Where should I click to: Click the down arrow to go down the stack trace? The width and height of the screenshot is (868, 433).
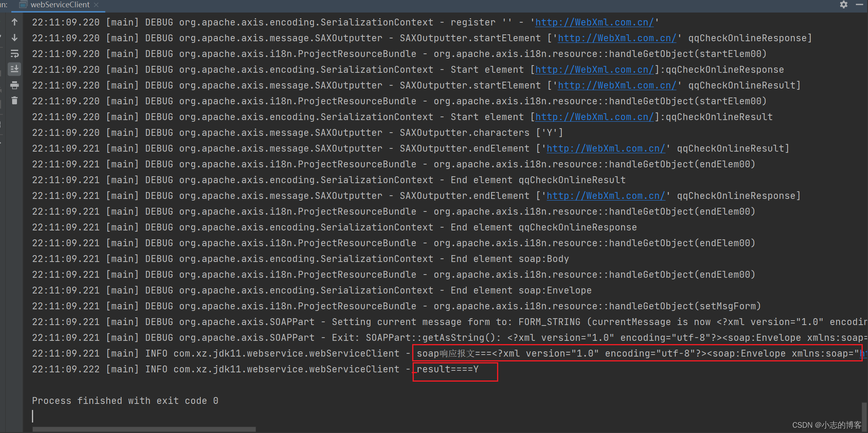tap(15, 38)
